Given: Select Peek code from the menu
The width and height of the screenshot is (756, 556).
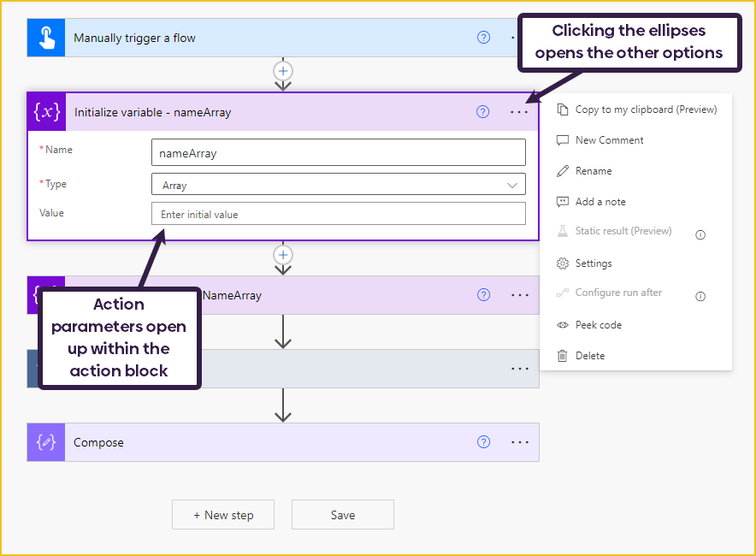Looking at the screenshot, I should pos(599,325).
